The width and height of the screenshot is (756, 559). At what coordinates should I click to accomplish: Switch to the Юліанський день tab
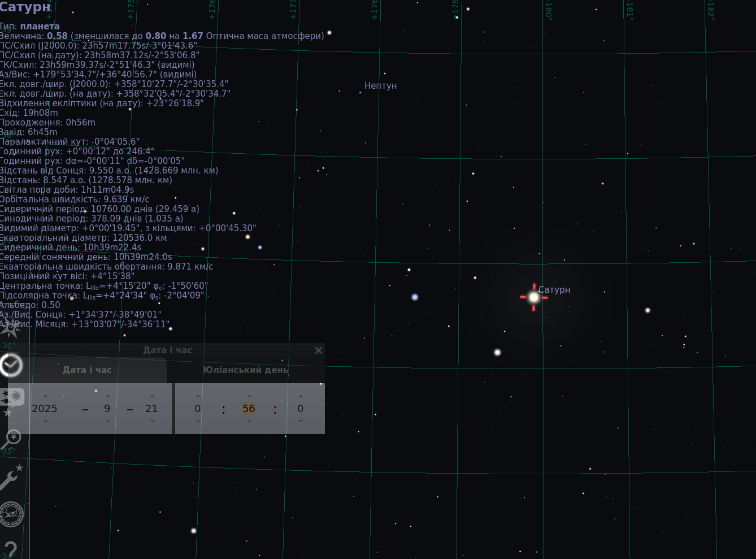246,370
